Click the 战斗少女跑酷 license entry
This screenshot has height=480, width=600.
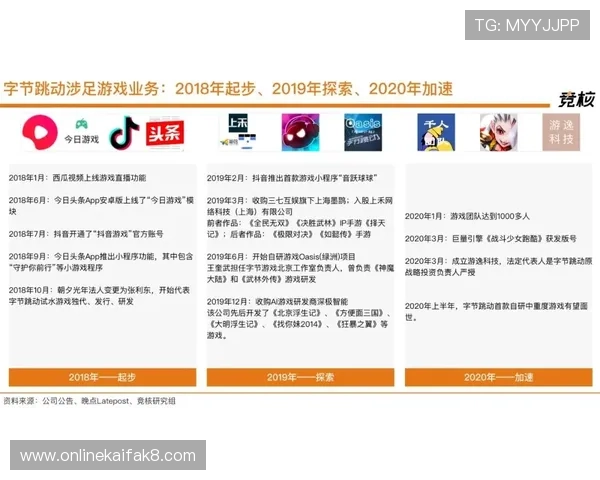pos(491,239)
